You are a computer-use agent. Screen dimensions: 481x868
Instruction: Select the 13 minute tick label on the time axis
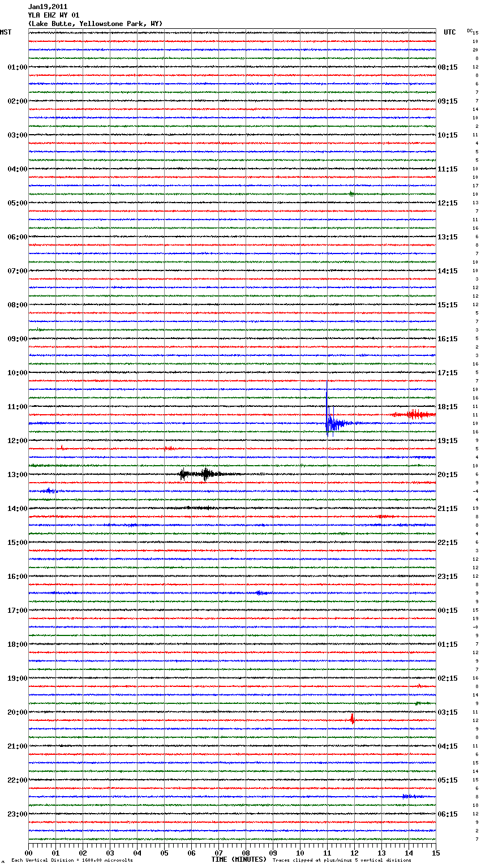382,853
